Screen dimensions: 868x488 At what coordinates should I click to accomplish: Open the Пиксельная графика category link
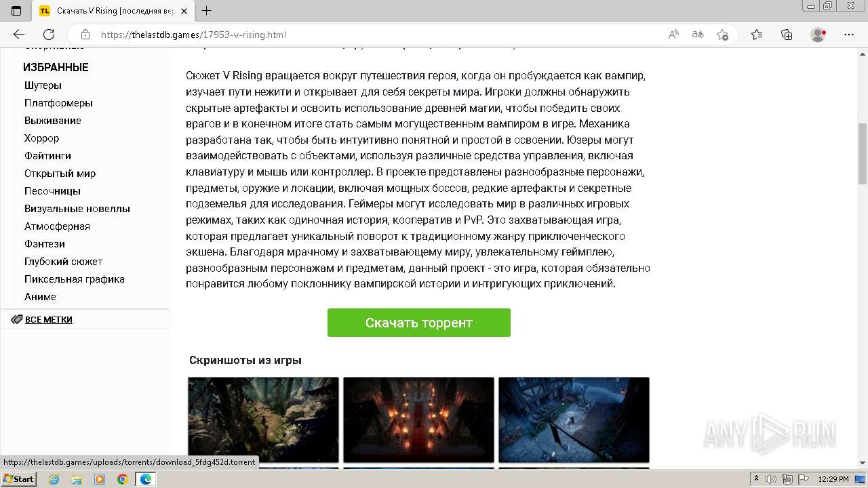point(75,279)
